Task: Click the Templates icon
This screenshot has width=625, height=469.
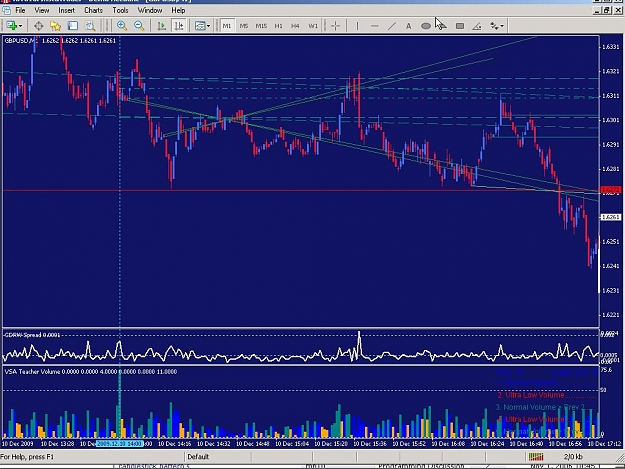Action: click(x=200, y=26)
